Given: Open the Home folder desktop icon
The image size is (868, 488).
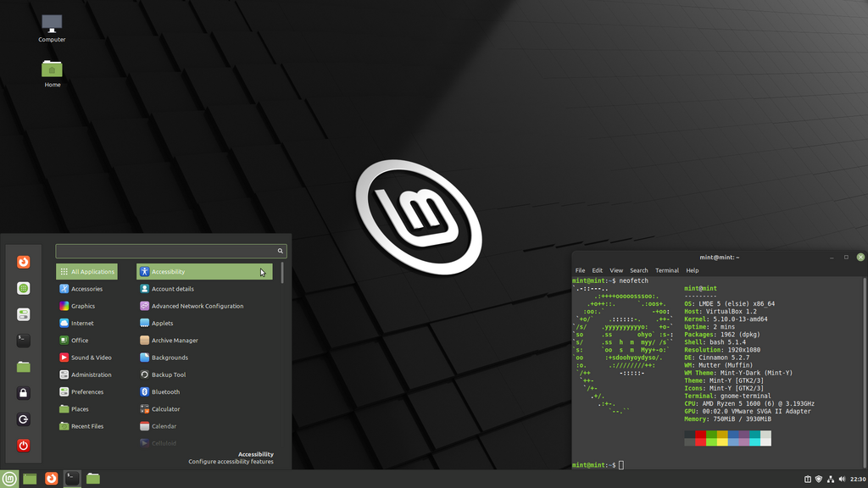Looking at the screenshot, I should pyautogui.click(x=52, y=74).
